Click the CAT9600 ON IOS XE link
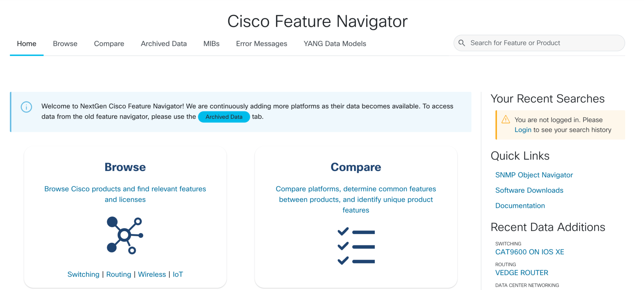 point(530,252)
